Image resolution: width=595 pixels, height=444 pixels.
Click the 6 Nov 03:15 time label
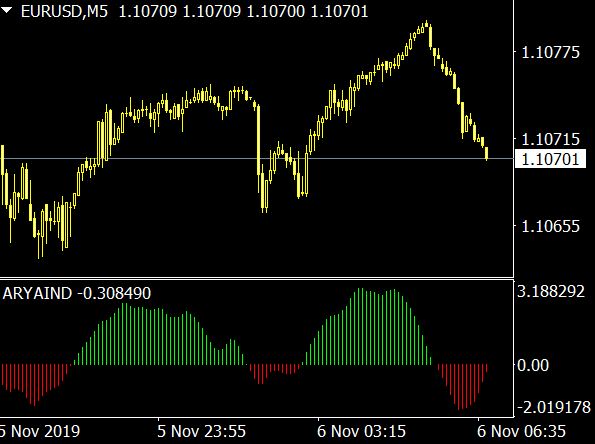362,431
